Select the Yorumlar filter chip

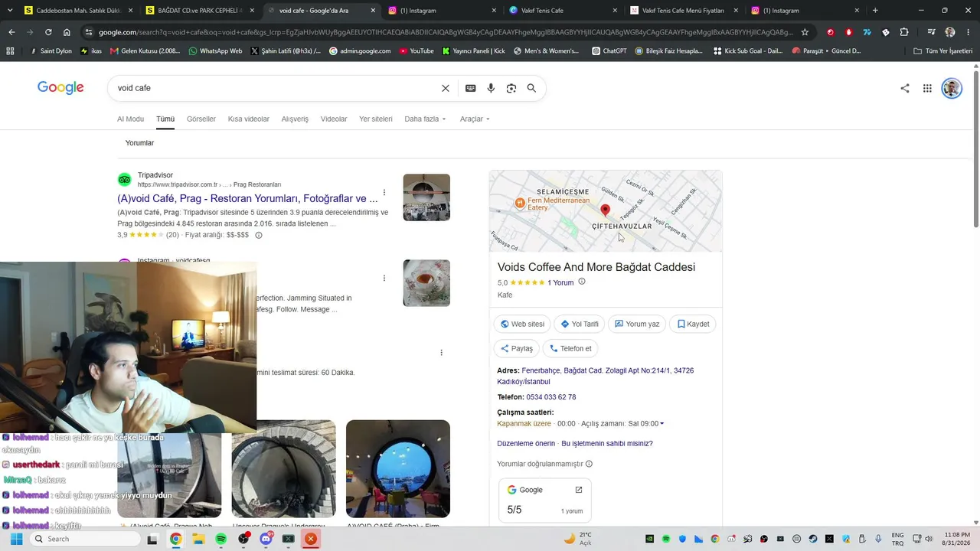(x=140, y=143)
